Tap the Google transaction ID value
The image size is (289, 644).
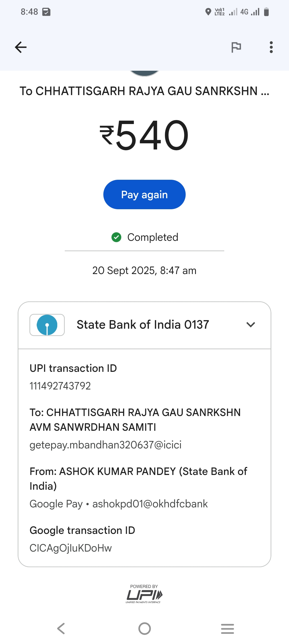[x=71, y=548]
